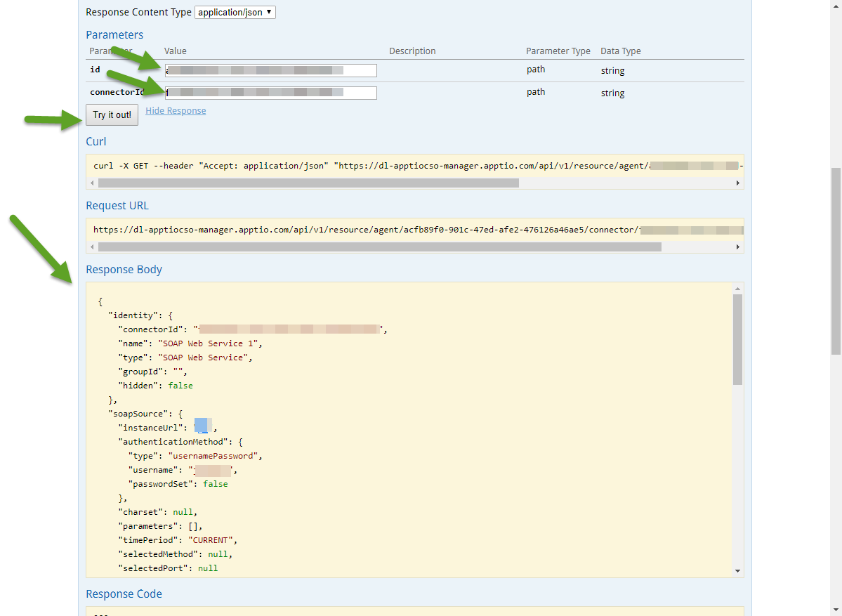This screenshot has height=616, width=842.
Task: Click the Request URL horizontal scrollbar thumb
Action: (x=379, y=247)
